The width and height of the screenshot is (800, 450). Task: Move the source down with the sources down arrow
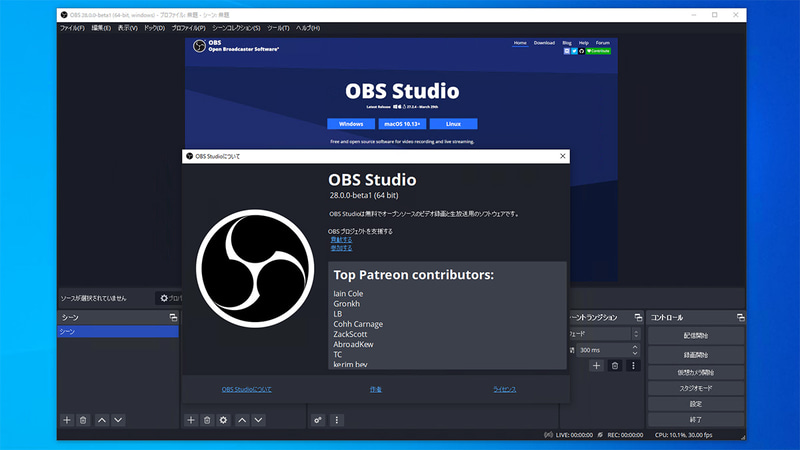[259, 420]
